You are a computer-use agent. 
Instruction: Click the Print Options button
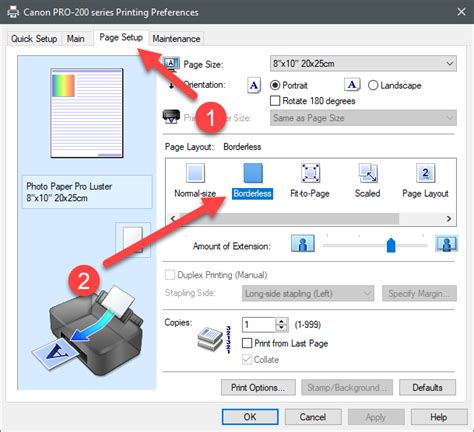(x=258, y=388)
